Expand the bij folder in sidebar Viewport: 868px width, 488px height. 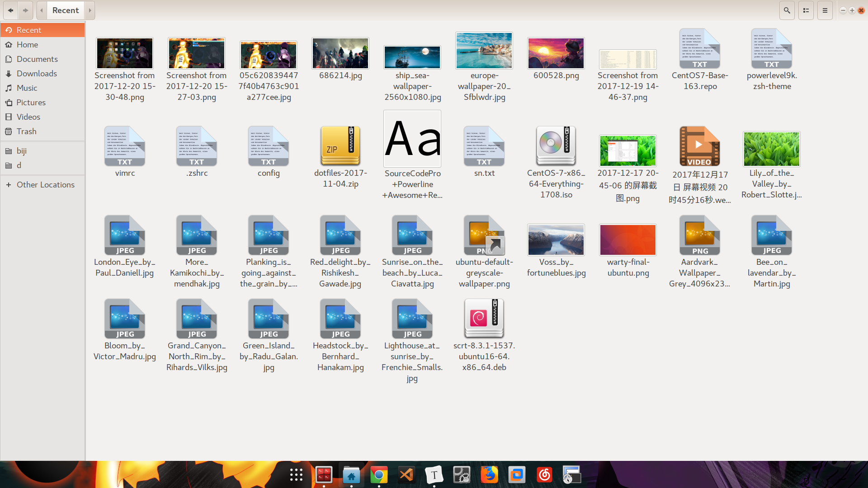[x=23, y=150]
